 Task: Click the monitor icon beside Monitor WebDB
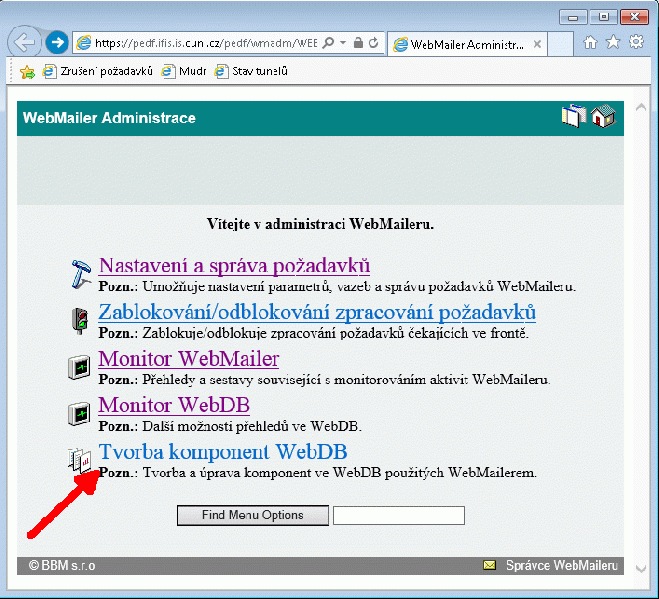[x=79, y=414]
